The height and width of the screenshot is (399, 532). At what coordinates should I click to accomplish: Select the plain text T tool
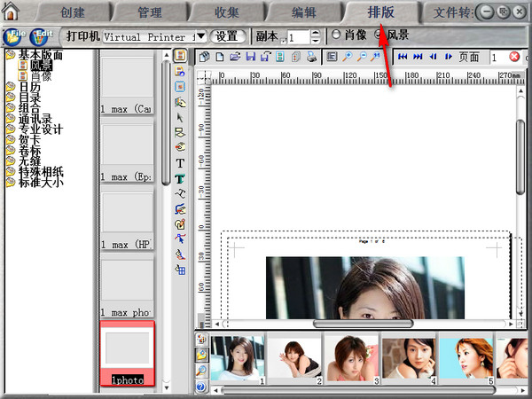tap(180, 163)
